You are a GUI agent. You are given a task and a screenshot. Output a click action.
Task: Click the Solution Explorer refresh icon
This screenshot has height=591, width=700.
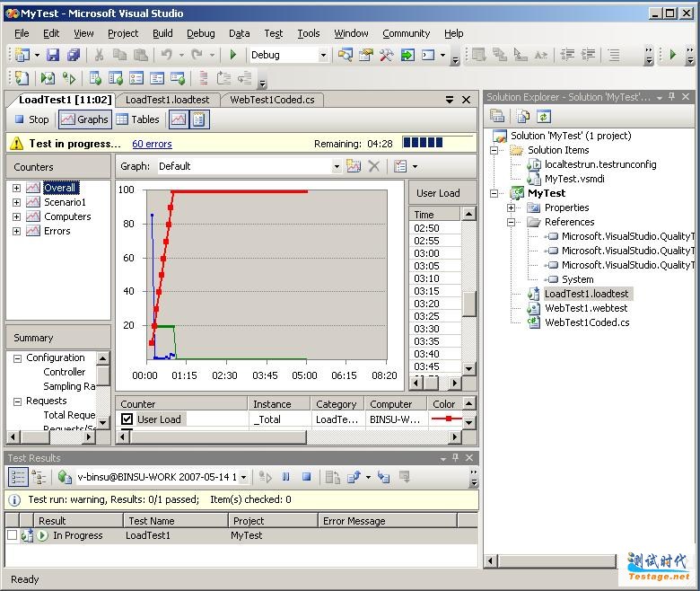[x=544, y=117]
